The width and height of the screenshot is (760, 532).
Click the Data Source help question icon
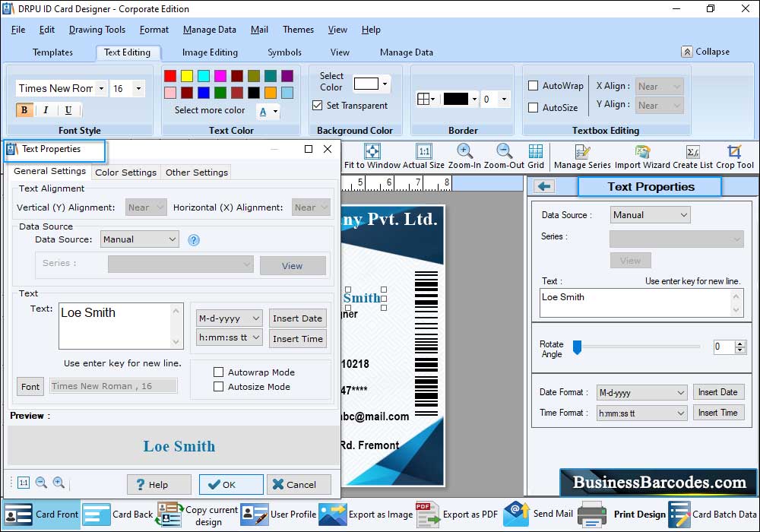click(x=193, y=240)
